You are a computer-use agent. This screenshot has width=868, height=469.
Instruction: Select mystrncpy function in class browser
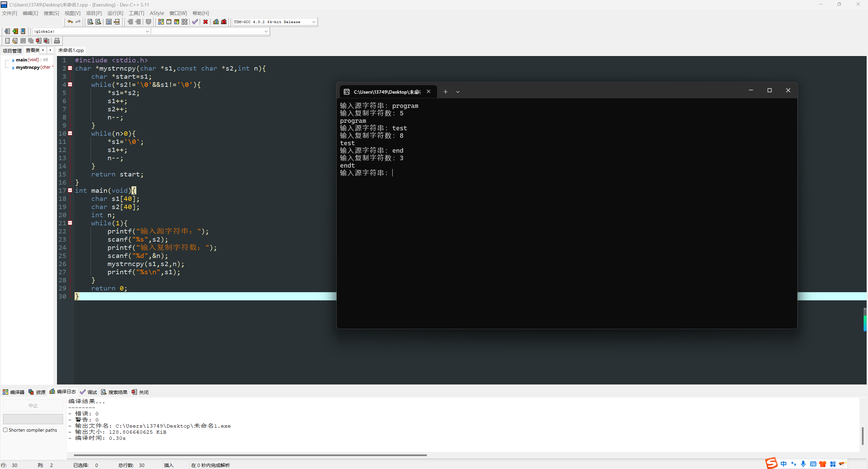28,67
